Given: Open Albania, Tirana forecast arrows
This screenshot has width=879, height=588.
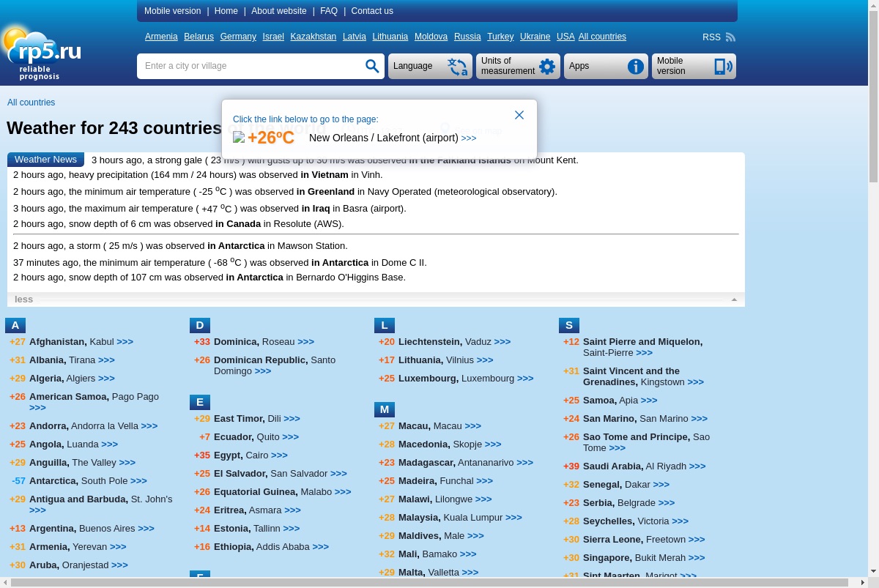Looking at the screenshot, I should click(x=106, y=360).
